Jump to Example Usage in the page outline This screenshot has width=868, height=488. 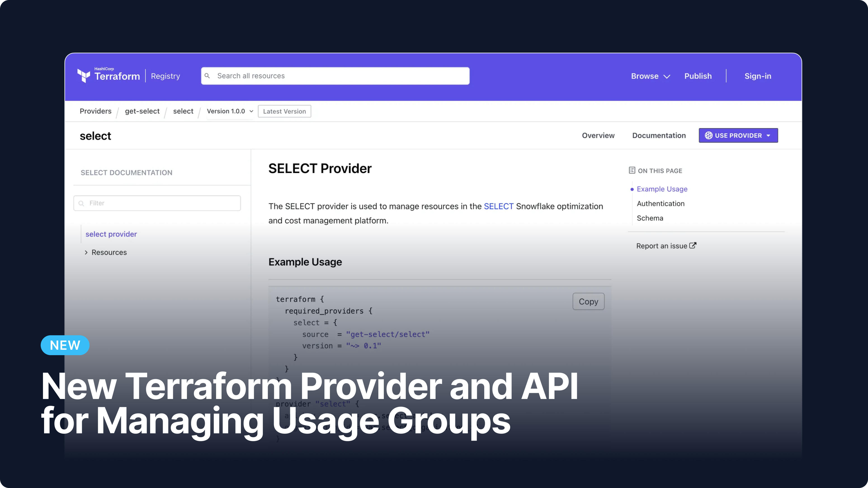[662, 189]
